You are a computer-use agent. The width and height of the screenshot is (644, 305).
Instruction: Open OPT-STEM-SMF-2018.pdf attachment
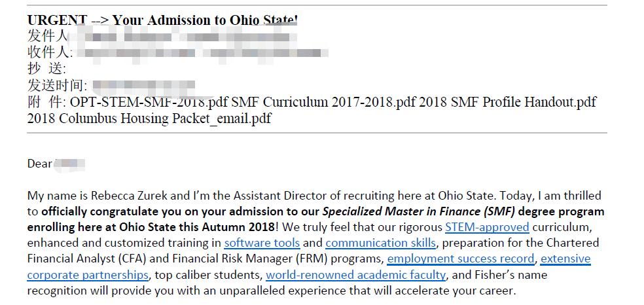pos(151,101)
